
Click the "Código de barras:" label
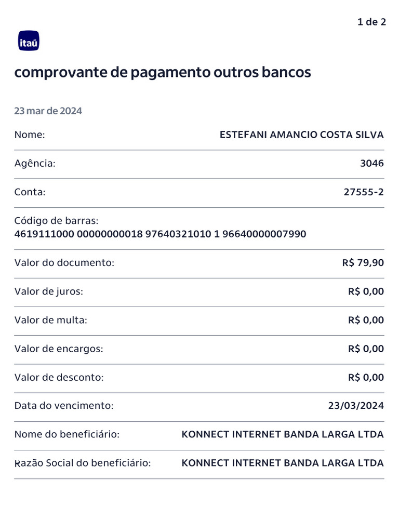click(56, 221)
